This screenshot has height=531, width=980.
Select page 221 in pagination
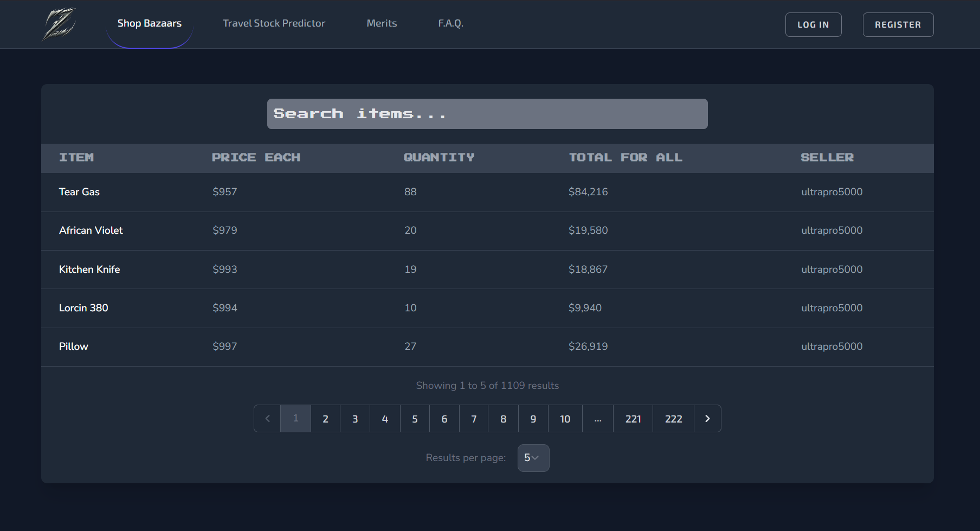[633, 419]
